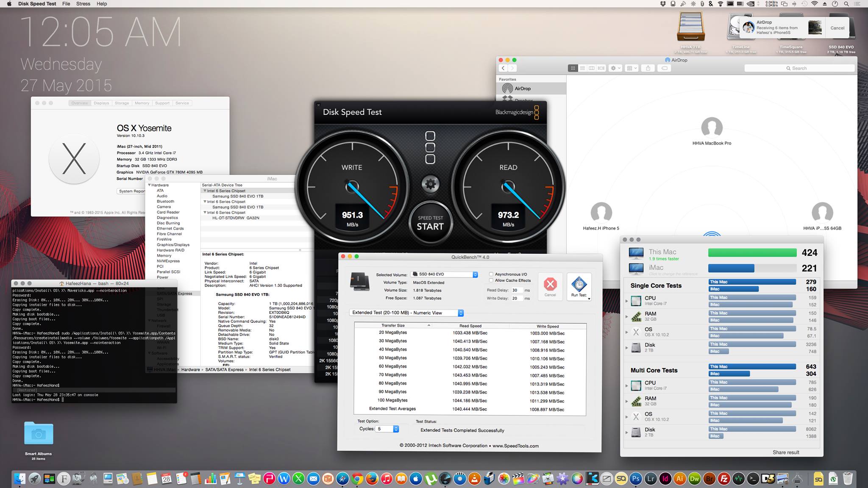Screen dimensions: 868x488
Task: Toggle the Allow Cache Effects checkbox
Action: pos(491,280)
